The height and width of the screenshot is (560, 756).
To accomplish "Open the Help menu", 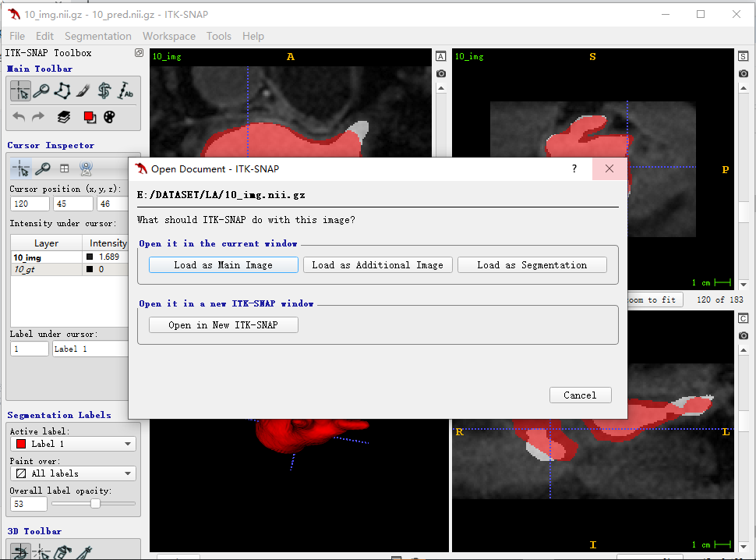I will coord(253,36).
